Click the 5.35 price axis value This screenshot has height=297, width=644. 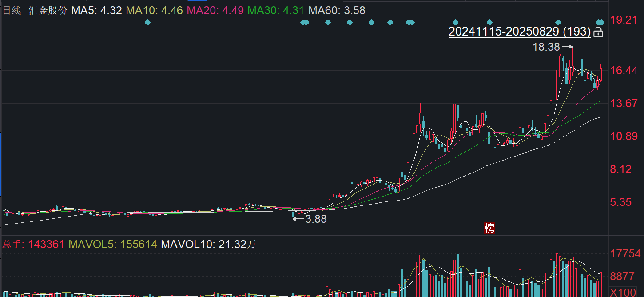pyautogui.click(x=621, y=202)
